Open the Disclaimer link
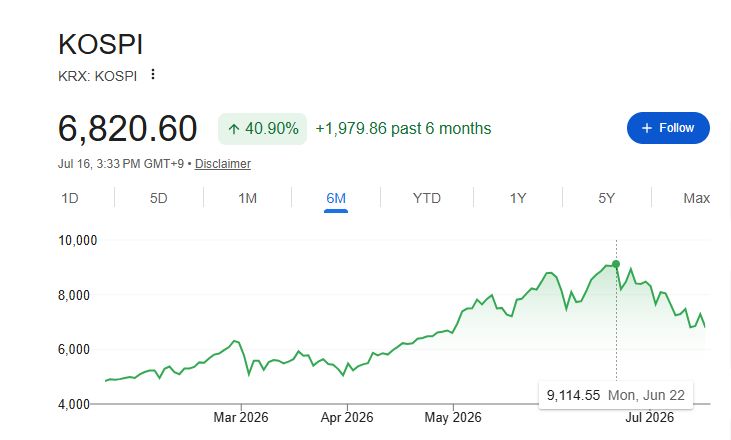The width and height of the screenshot is (731, 440). click(x=223, y=164)
